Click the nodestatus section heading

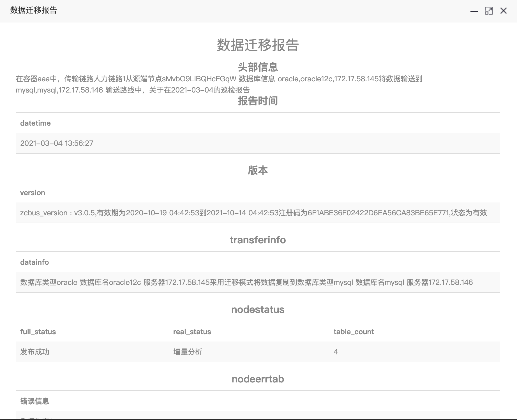pyautogui.click(x=258, y=310)
